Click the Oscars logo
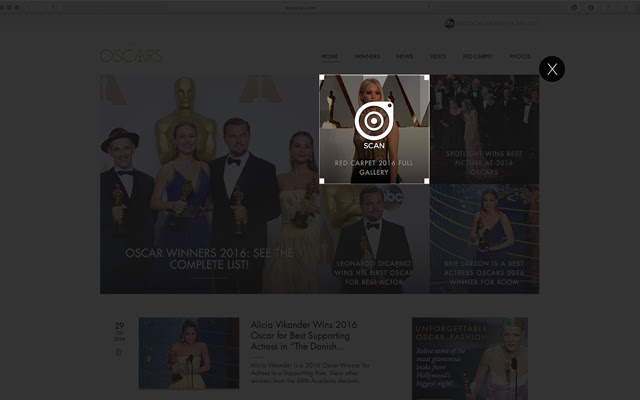Image resolution: width=640 pixels, height=400 pixels. (x=131, y=56)
